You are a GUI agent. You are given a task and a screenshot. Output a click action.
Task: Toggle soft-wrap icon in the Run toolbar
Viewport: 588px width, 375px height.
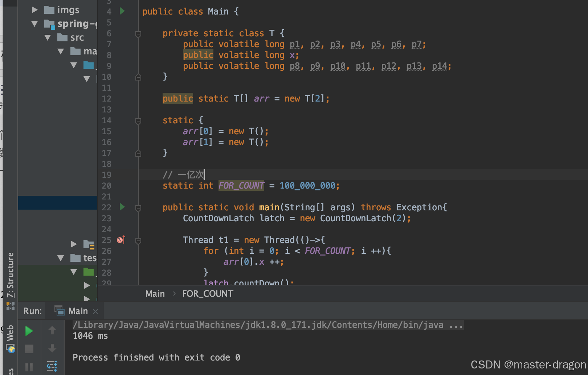[x=52, y=366]
